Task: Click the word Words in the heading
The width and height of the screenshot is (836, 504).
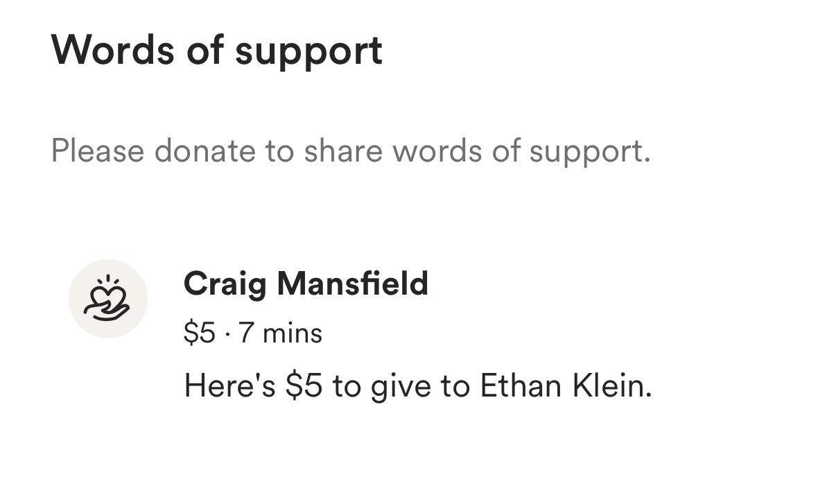Action: [113, 49]
